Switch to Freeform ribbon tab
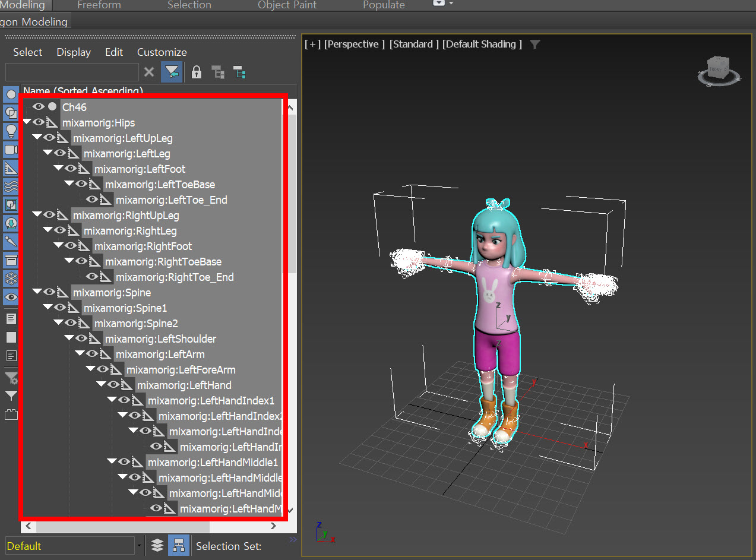 pyautogui.click(x=99, y=5)
